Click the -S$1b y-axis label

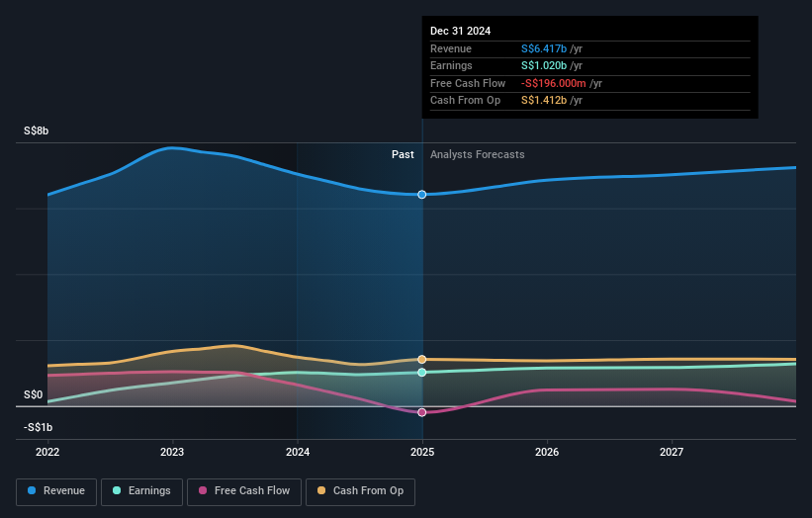coord(38,427)
